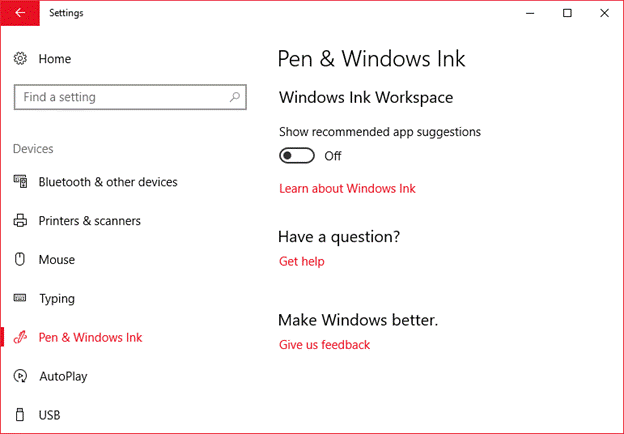Click the Printers & scanners icon
The width and height of the screenshot is (624, 434).
click(20, 221)
